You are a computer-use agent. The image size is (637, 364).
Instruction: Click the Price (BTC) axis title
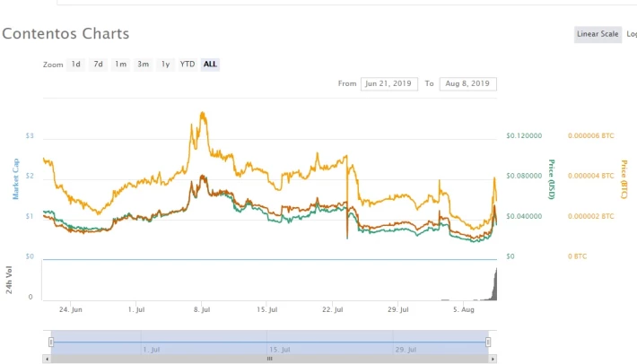point(624,179)
